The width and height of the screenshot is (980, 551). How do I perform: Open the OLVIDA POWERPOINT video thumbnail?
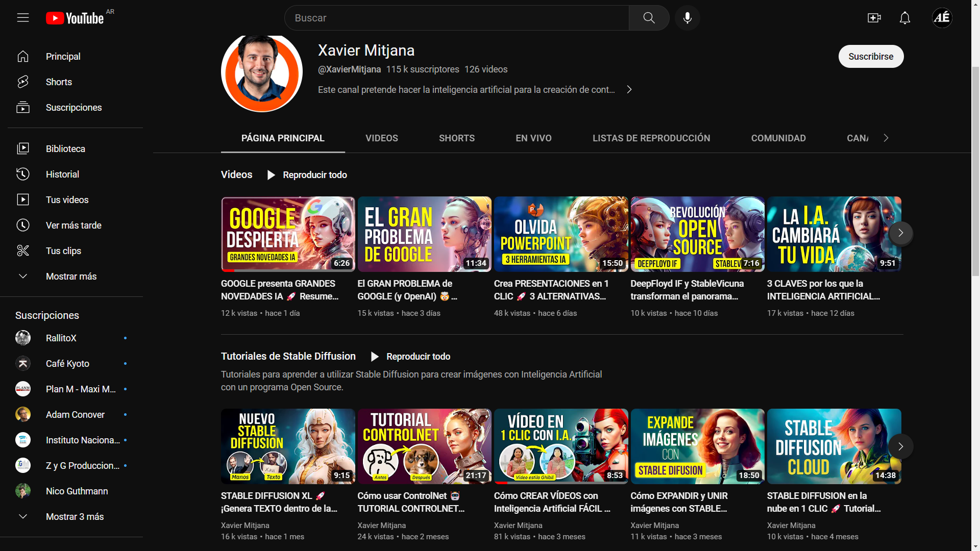[x=561, y=234]
